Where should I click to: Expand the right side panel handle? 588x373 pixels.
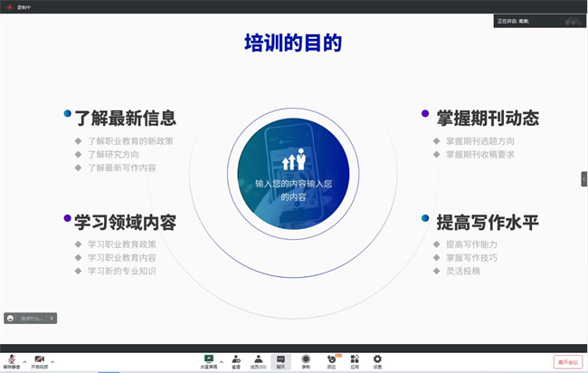[584, 179]
